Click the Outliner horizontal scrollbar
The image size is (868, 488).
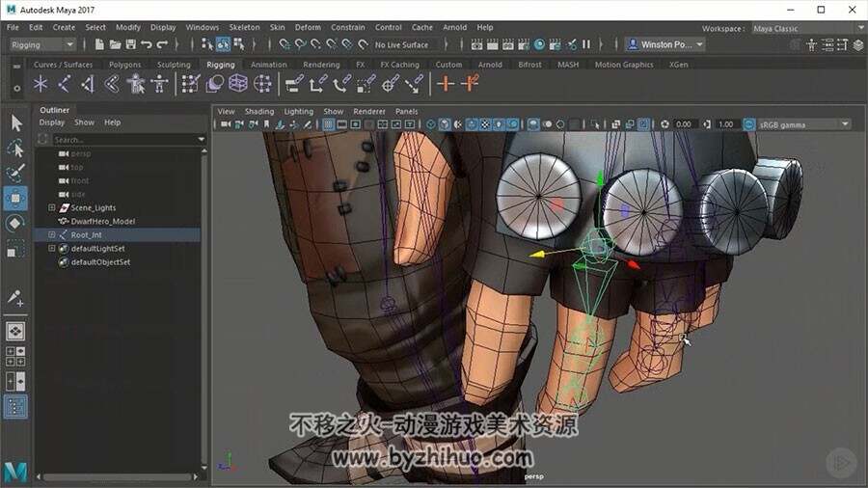pyautogui.click(x=118, y=476)
